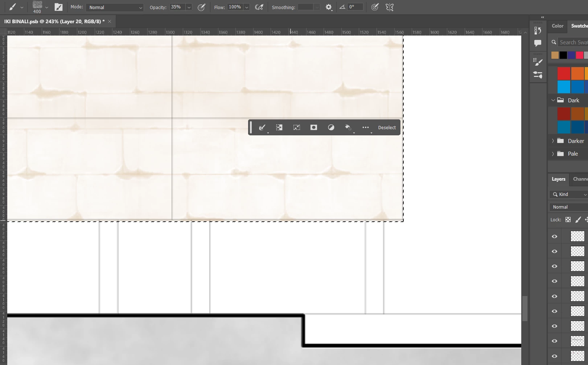This screenshot has height=365, width=588.
Task: Pick the pink-red recent swatch
Action: [x=580, y=55]
